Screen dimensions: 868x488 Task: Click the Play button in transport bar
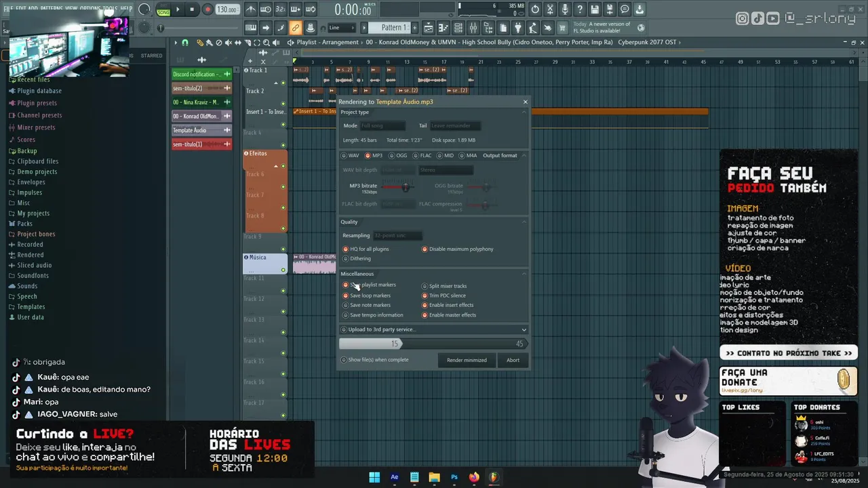click(x=178, y=9)
